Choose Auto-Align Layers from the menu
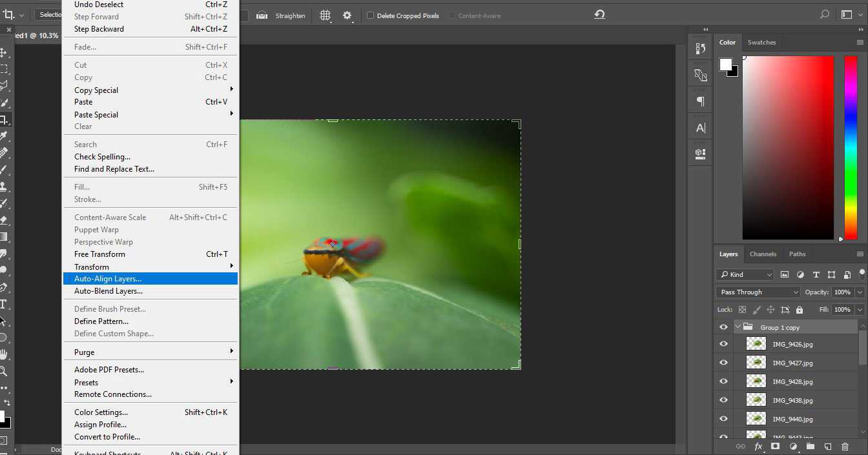868x455 pixels. [108, 279]
